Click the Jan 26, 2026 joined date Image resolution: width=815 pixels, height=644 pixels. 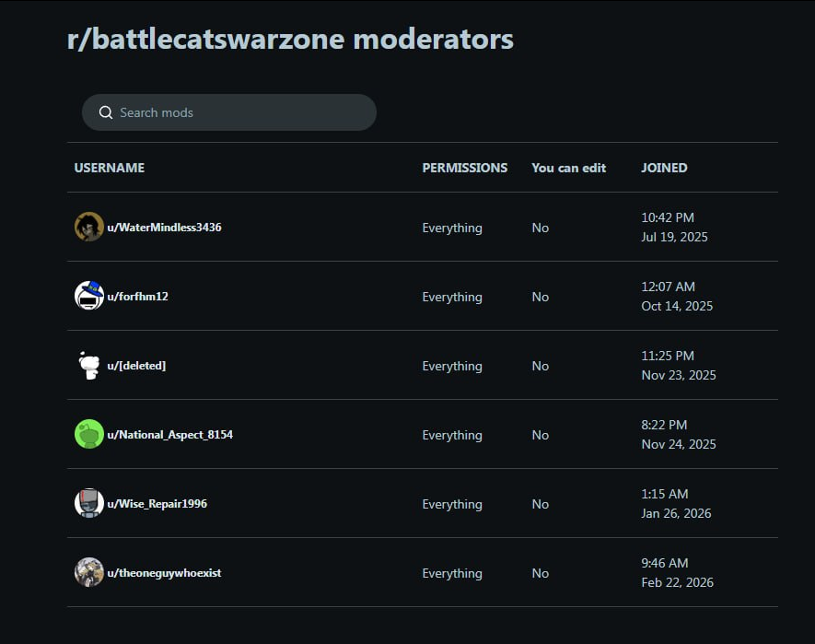tap(676, 513)
